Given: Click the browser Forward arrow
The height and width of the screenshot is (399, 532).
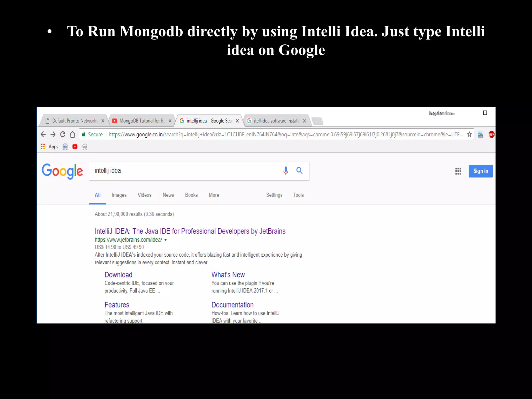Looking at the screenshot, I should tap(53, 134).
